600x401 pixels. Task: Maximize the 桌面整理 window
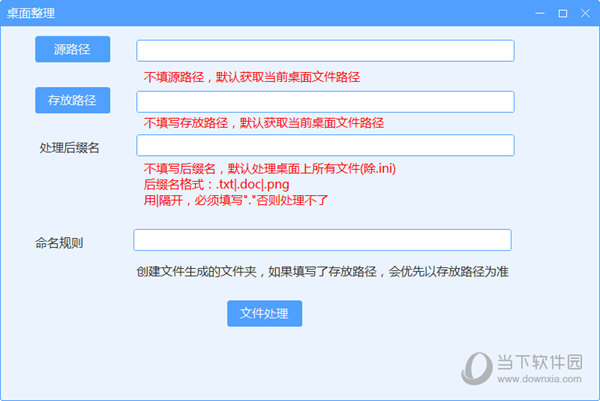[x=562, y=13]
